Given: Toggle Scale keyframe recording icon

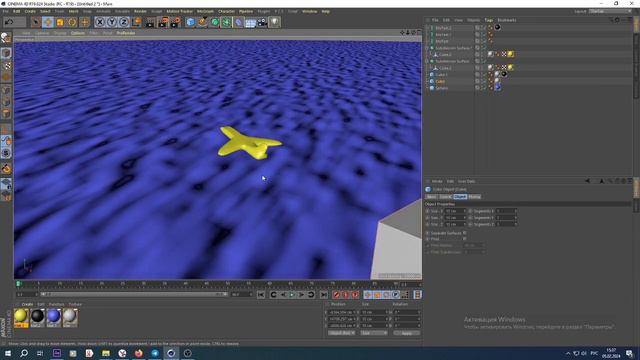Looking at the screenshot, I should coord(377,295).
